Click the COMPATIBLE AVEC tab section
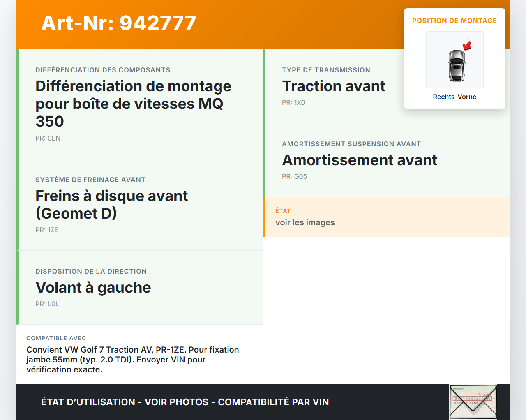The width and height of the screenshot is (526, 420). pyautogui.click(x=56, y=338)
